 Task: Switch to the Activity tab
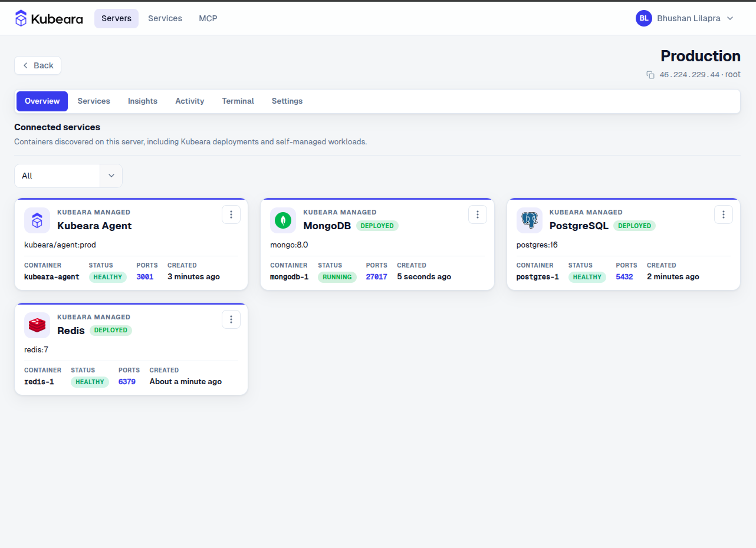pos(190,101)
